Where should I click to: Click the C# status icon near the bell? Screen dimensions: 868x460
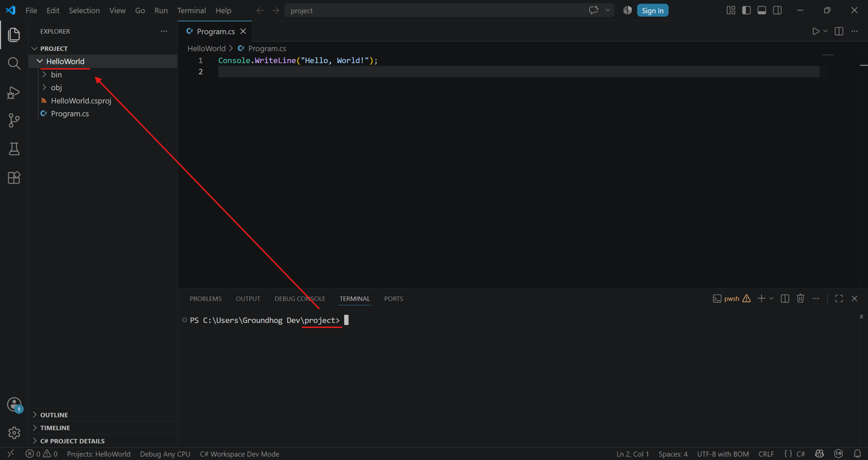838,454
